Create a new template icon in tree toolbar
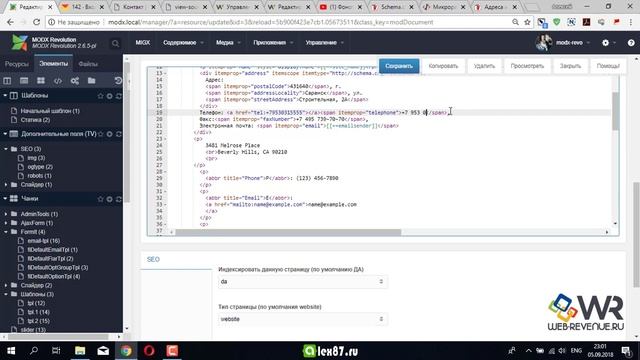640x360 pixels. (7, 81)
